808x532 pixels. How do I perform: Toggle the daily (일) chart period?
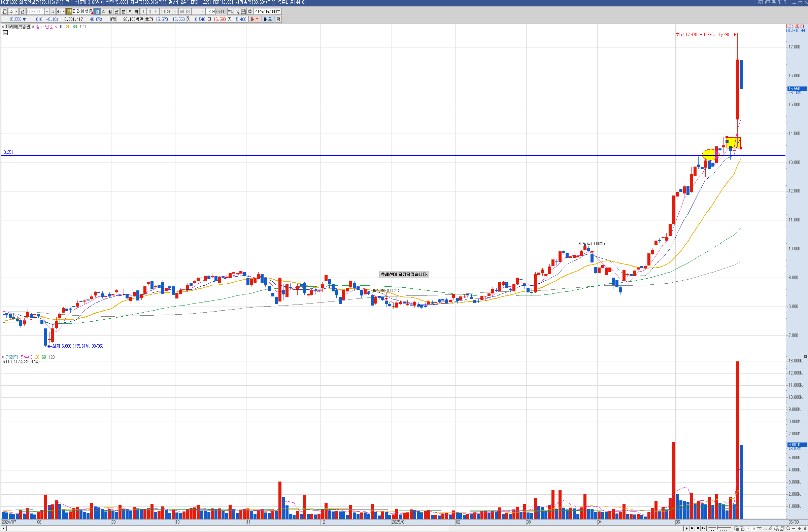(x=97, y=11)
